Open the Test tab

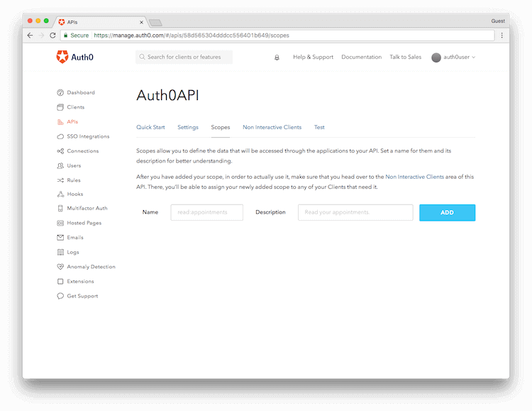[319, 127]
